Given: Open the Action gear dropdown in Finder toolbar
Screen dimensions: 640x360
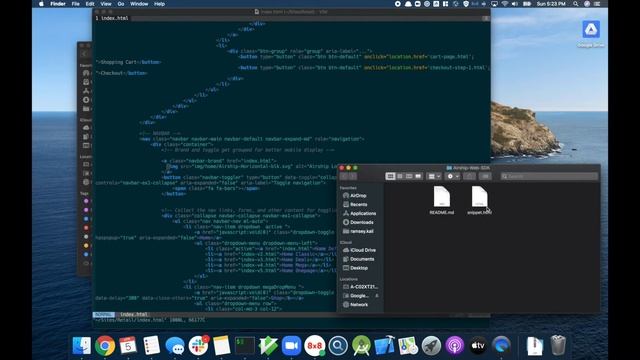Looking at the screenshot, I should tap(453, 176).
